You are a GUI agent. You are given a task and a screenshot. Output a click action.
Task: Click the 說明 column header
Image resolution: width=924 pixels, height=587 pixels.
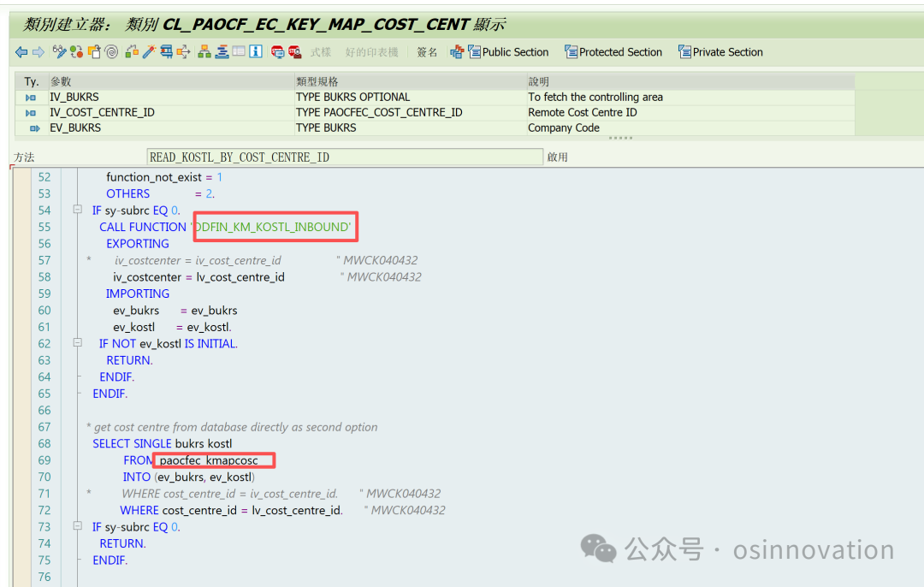(690, 81)
